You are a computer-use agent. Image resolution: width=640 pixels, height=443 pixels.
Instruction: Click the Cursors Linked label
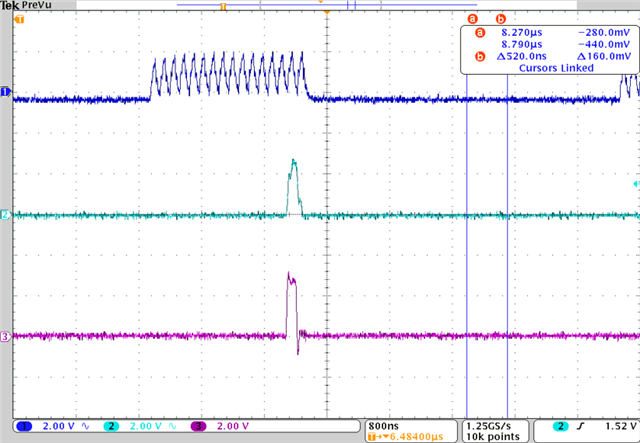point(556,68)
